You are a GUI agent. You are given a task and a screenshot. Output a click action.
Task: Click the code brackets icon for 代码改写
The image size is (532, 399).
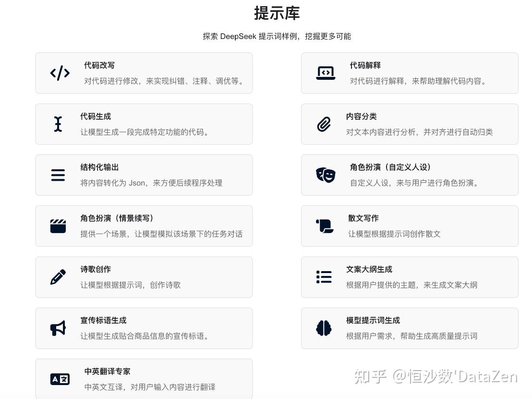pos(60,73)
